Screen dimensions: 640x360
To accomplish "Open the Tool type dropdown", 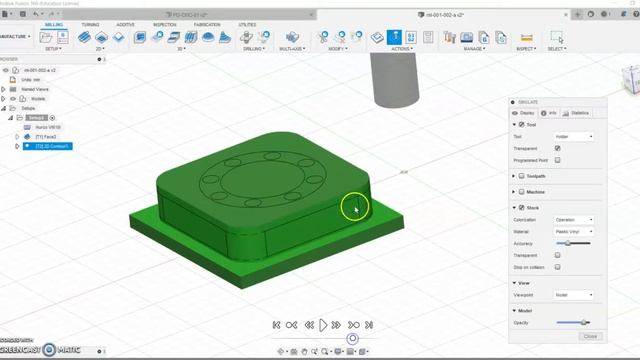I will pyautogui.click(x=573, y=136).
